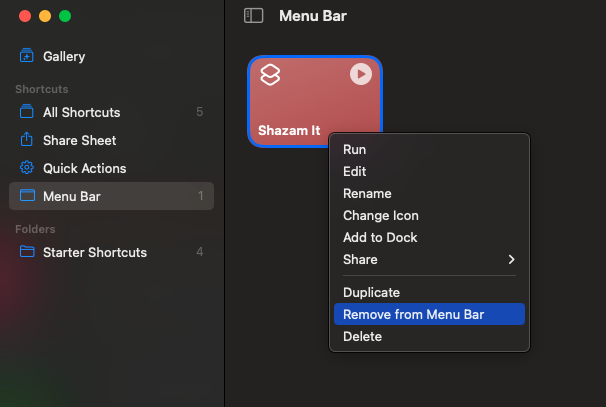Open the Gallery section
The image size is (606, 407).
click(111, 56)
